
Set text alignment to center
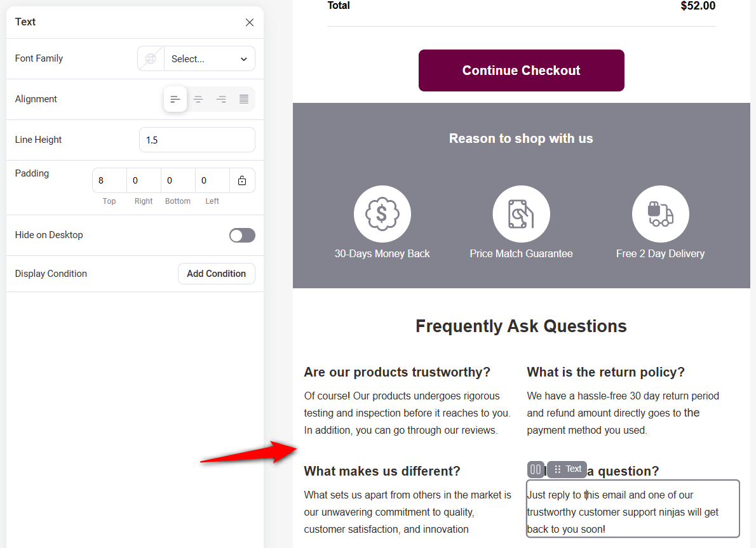click(198, 99)
